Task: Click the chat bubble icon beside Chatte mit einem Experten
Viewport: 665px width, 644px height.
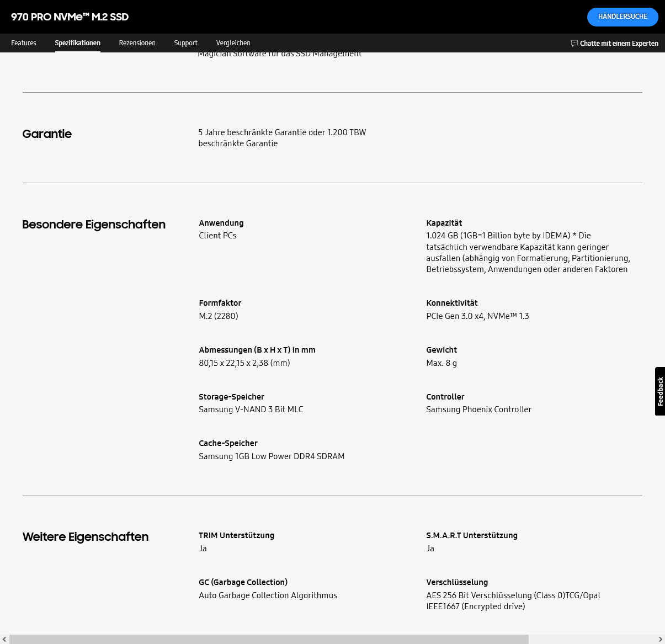Action: tap(574, 43)
